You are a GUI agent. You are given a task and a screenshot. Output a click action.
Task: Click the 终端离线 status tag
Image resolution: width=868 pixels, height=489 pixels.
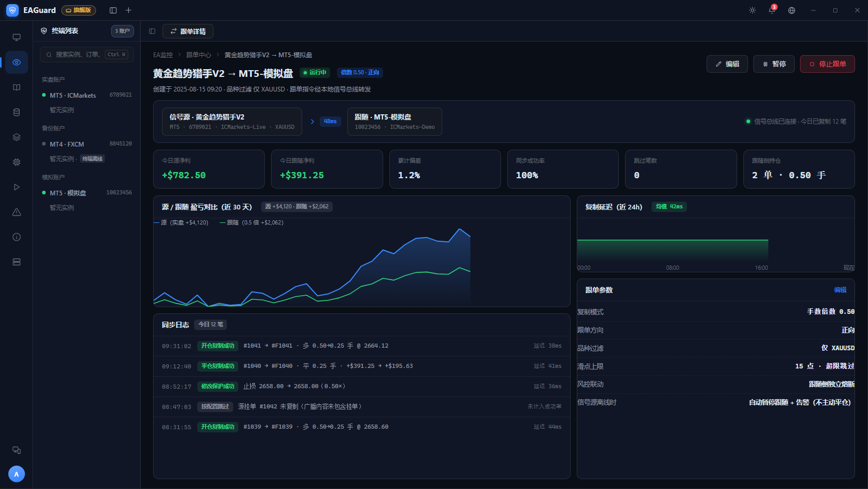[92, 159]
